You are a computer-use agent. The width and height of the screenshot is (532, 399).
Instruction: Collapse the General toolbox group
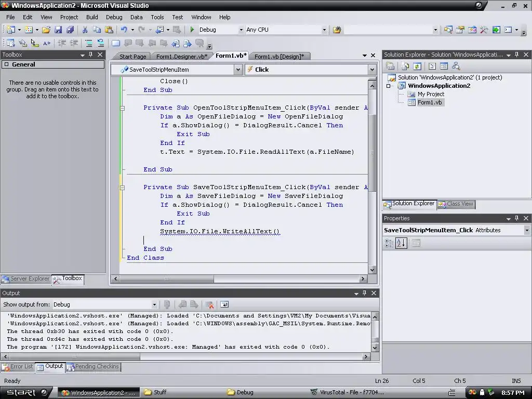tap(6, 64)
